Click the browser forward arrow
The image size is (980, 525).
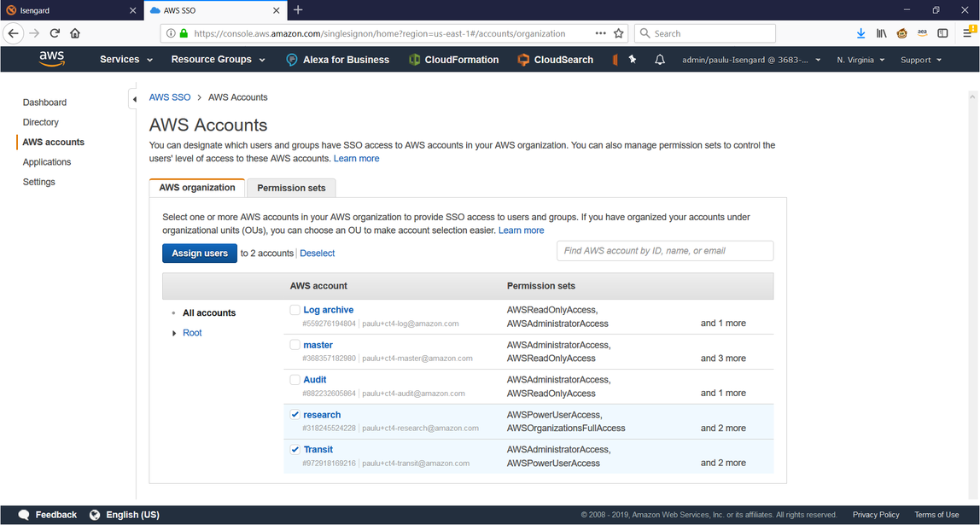(x=34, y=33)
